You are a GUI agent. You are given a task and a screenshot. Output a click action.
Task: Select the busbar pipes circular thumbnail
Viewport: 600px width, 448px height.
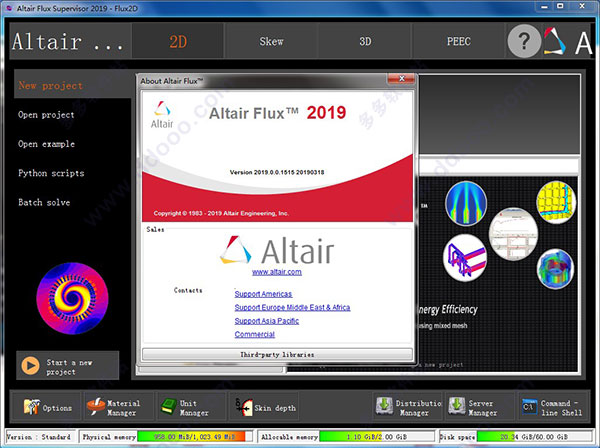coord(465,257)
